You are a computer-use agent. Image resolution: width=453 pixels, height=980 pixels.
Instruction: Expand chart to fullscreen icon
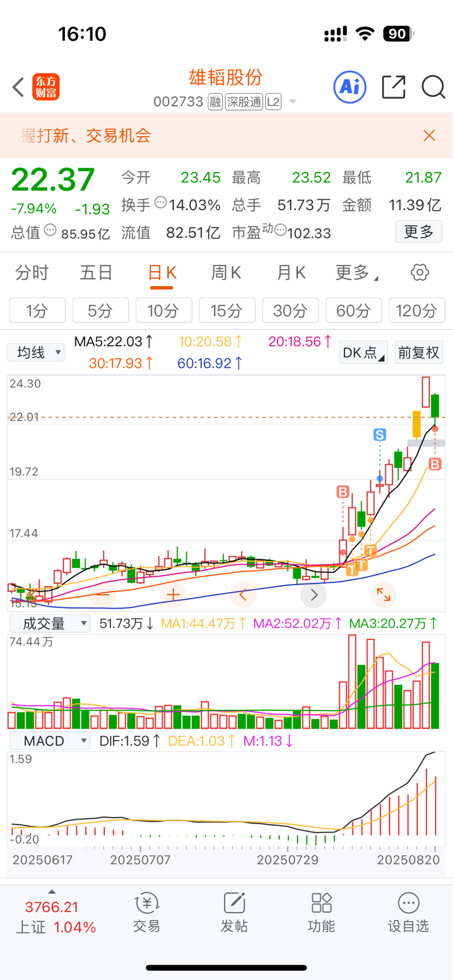383,594
